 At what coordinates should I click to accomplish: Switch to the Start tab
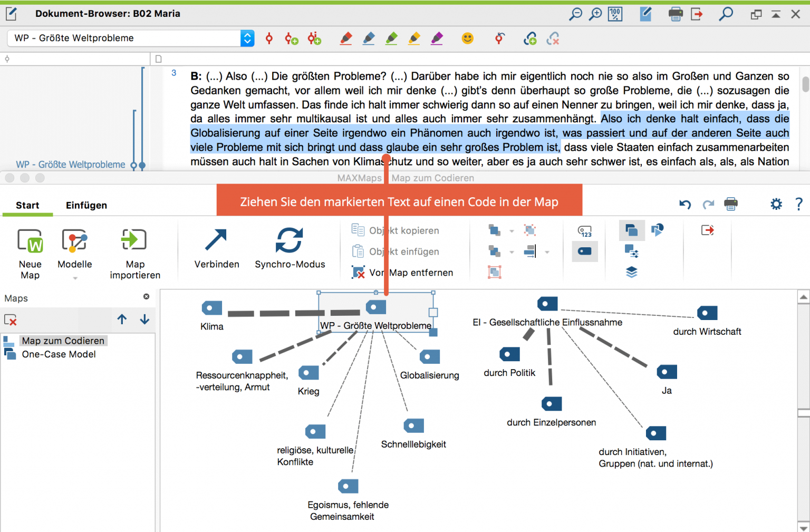(27, 206)
